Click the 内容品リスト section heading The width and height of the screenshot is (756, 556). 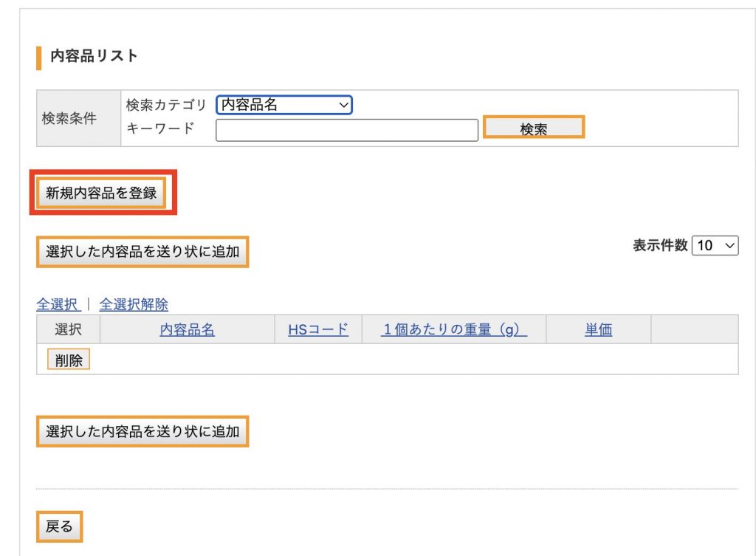click(x=94, y=56)
